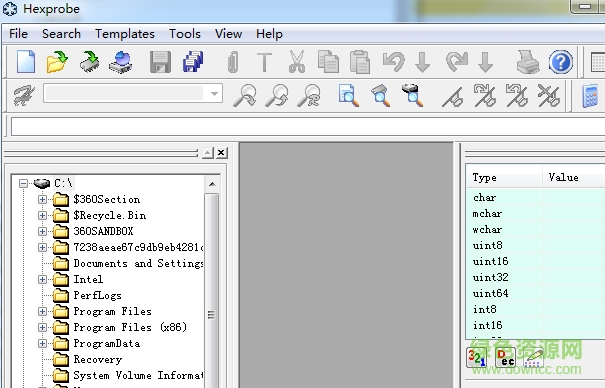Open the Templates menu
605x388 pixels.
pyautogui.click(x=125, y=34)
